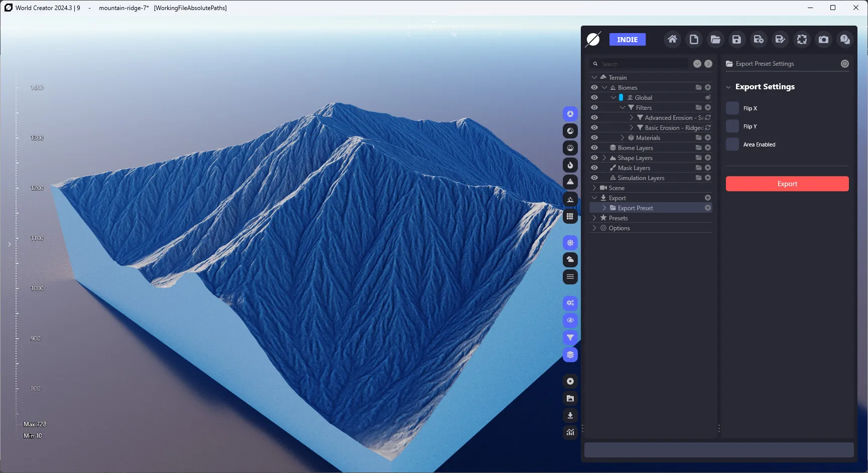Screen dimensions: 868x473
Task: Click the grid icon in the viewport sidebar
Action: (x=570, y=217)
